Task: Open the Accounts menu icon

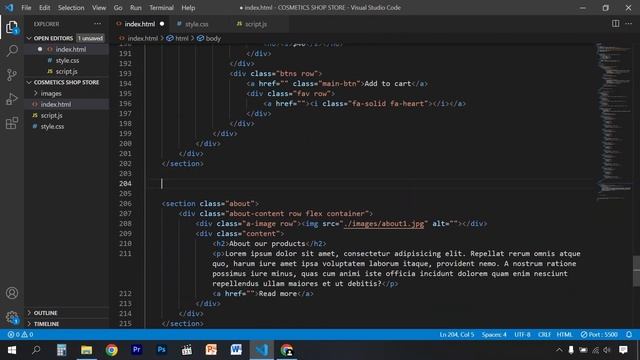Action: click(x=12, y=293)
